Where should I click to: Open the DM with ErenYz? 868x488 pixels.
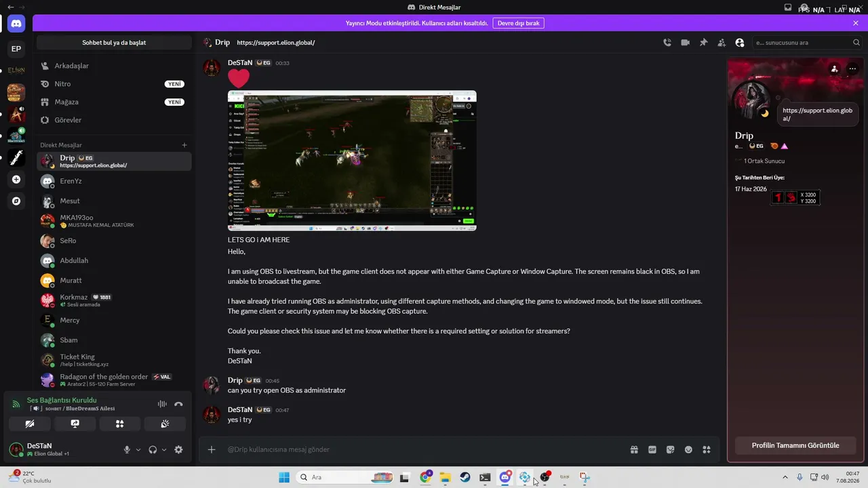(114, 181)
